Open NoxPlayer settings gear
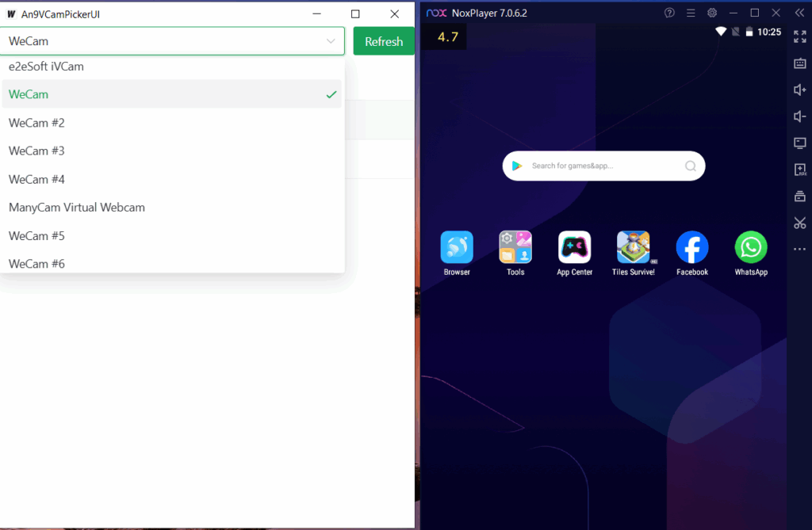 coord(712,13)
